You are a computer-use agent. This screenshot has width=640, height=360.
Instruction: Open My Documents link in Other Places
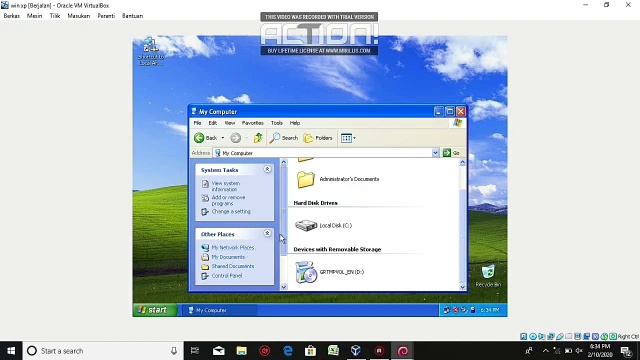click(228, 257)
